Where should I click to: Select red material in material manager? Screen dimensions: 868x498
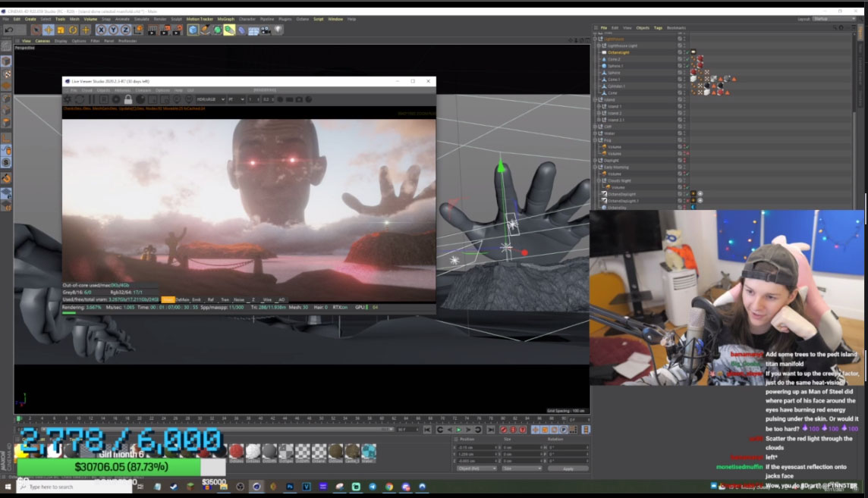coord(237,451)
